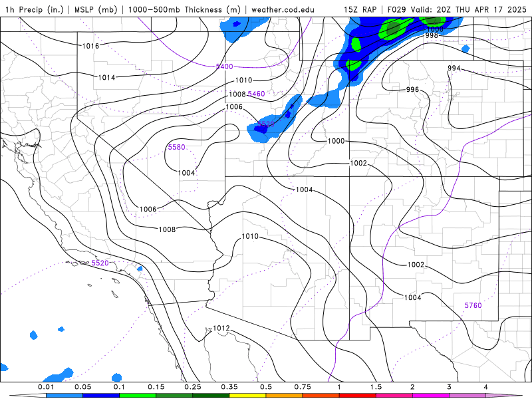532x399 pixels.
Task: Select the magenta 2 inch legend swatch
Action: point(431,396)
